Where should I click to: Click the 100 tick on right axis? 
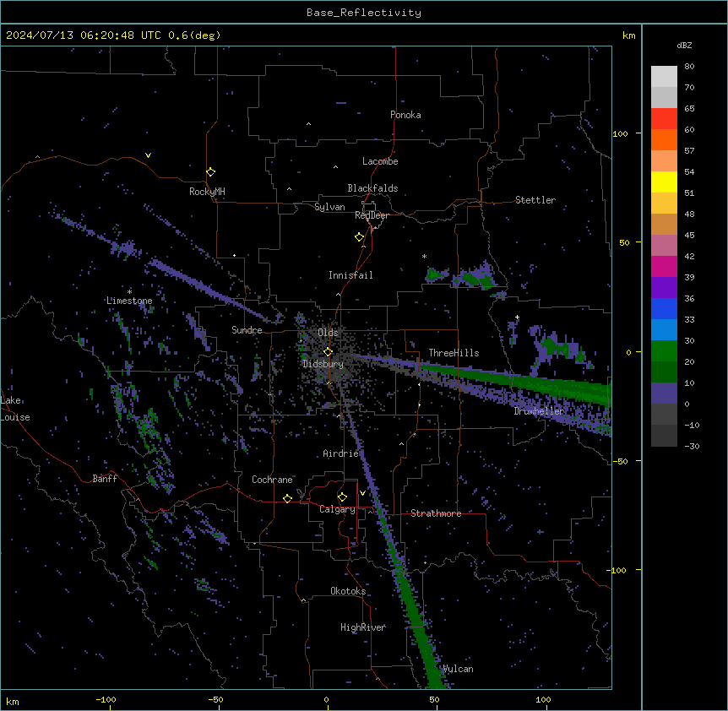tap(620, 133)
